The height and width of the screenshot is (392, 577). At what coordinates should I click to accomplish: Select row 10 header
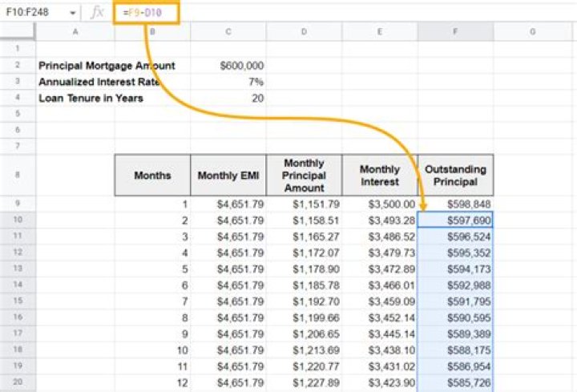18,220
